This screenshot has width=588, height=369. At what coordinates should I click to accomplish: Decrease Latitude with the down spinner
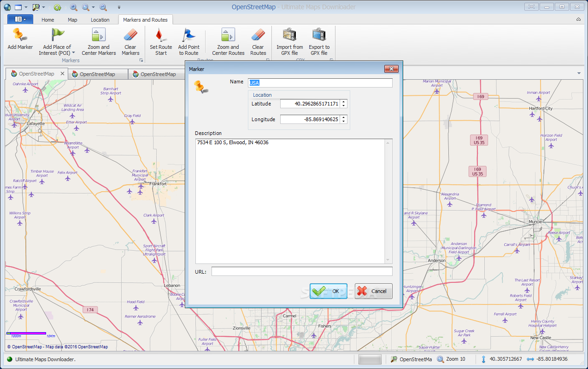pyautogui.click(x=344, y=106)
